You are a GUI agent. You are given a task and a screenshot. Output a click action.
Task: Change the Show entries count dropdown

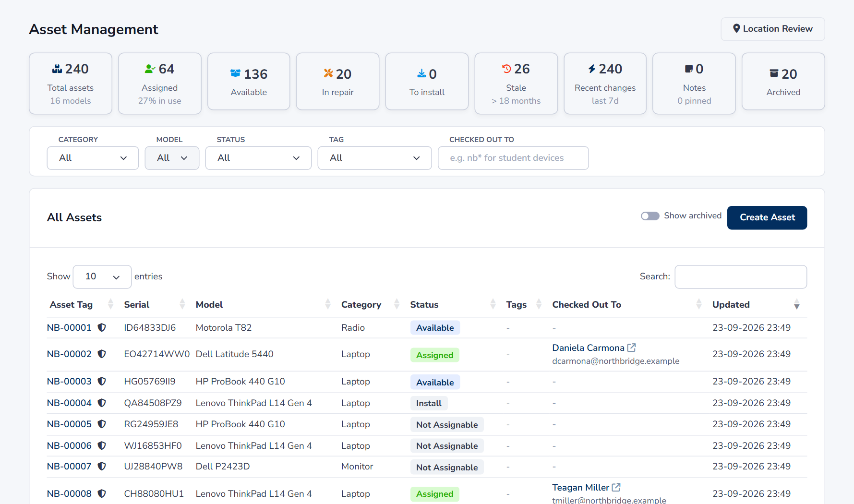pos(102,276)
